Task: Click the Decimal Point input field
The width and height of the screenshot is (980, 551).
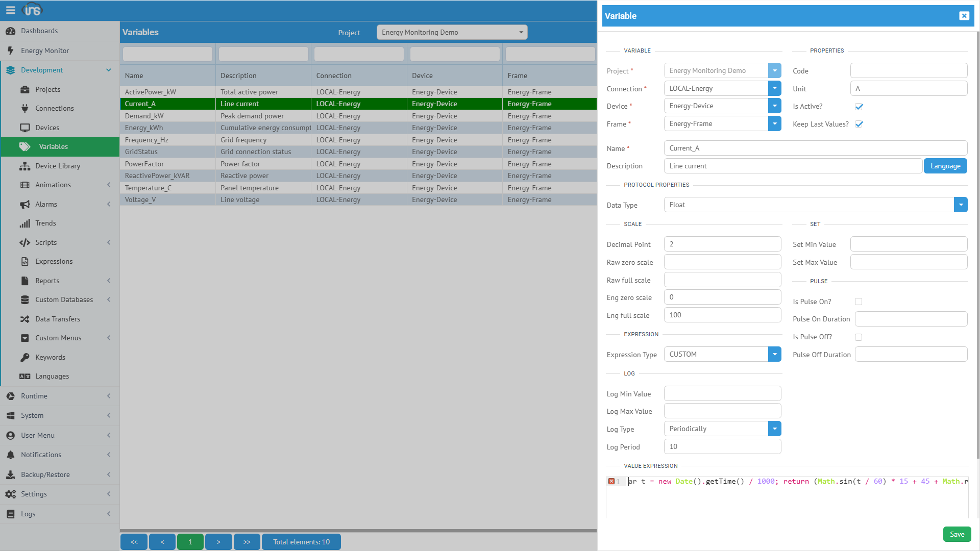Action: coord(722,244)
